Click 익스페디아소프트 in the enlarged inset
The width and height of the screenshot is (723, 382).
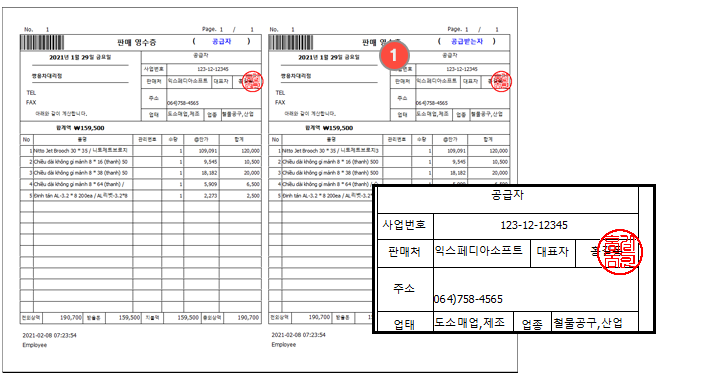click(x=479, y=251)
